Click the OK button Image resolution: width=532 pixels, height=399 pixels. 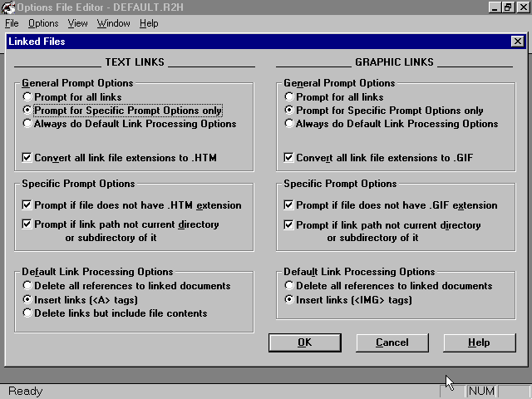click(304, 342)
